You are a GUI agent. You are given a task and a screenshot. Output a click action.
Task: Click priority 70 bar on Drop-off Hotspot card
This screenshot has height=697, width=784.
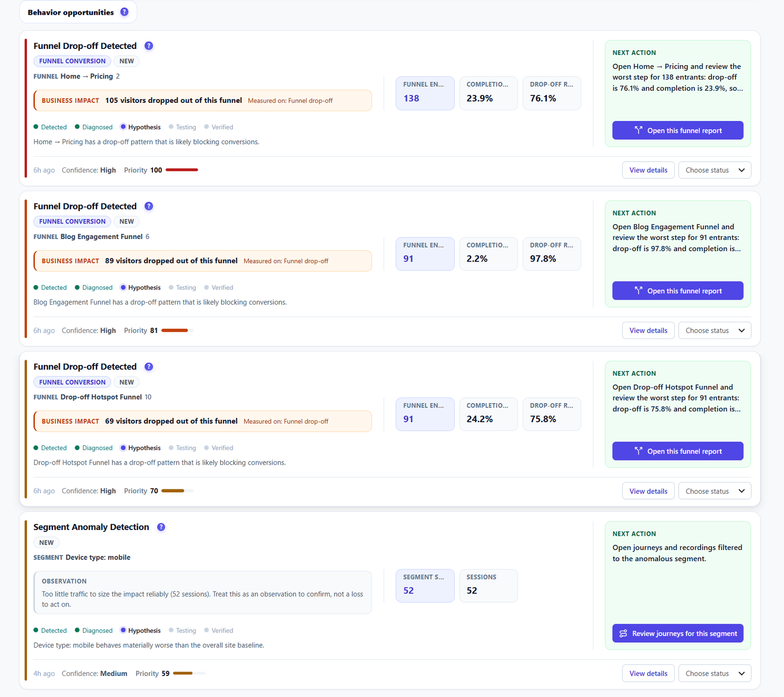click(177, 491)
